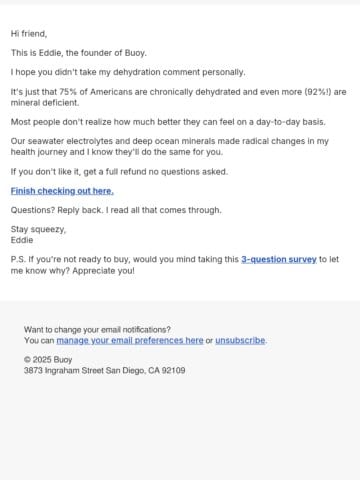Click the '© 2025 Buoy' copyright text
This screenshot has height=480, width=360.
[x=48, y=360]
